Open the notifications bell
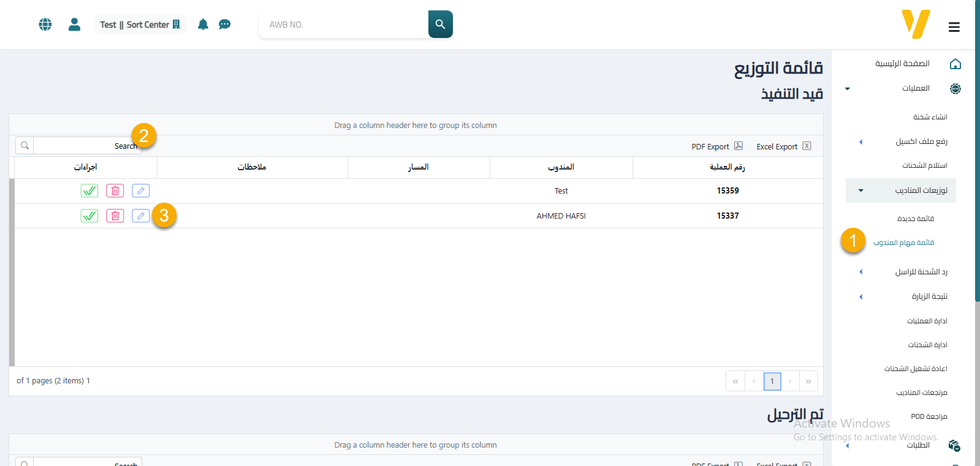Viewport: 980px width, 466px height. click(x=203, y=24)
